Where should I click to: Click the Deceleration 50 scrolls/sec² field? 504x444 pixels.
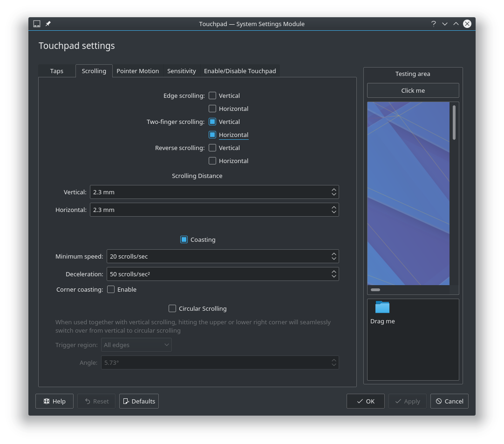[223, 274]
